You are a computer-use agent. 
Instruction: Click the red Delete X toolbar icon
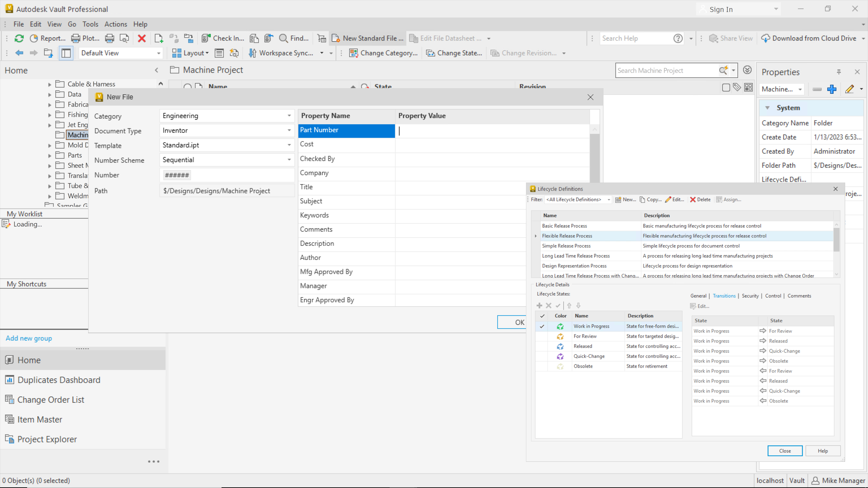coord(142,38)
